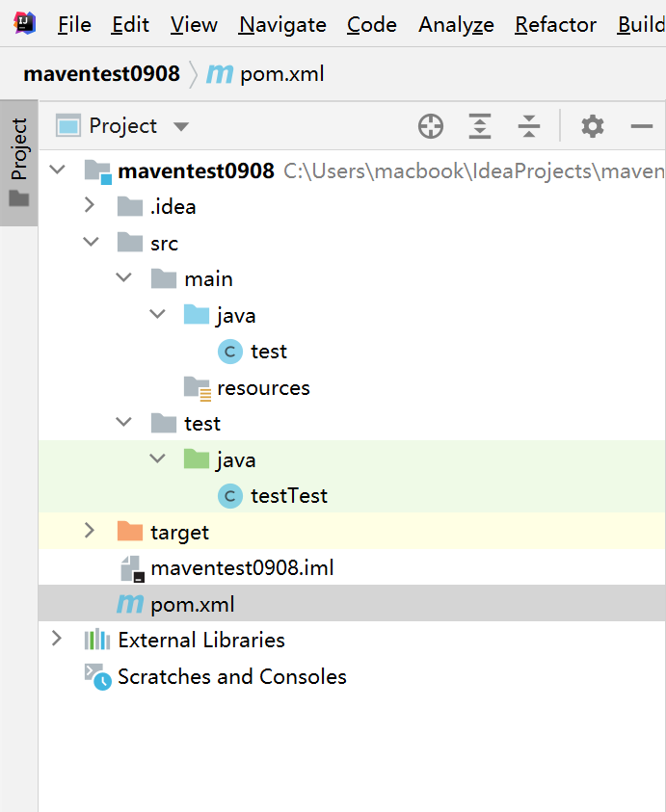Collapse the main folder

point(123,277)
